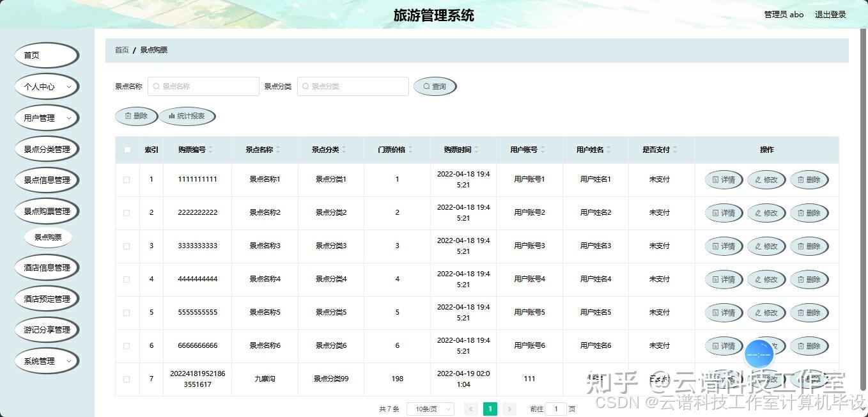Click the pencil icon on row 1's 修改 button
Viewport: 868px width, 417px height.
[x=757, y=180]
